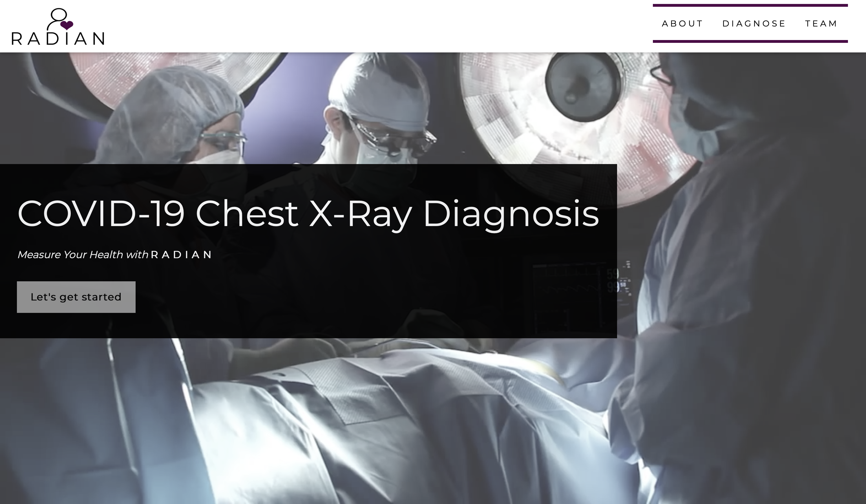
Task: Click the RADIAN text in the tagline
Action: [x=181, y=255]
